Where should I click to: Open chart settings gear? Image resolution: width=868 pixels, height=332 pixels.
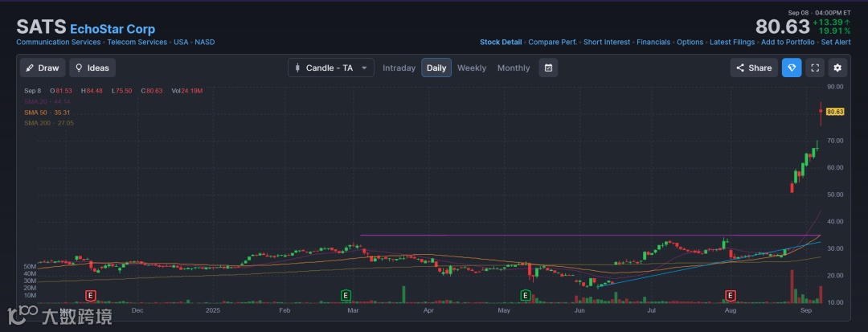click(x=837, y=68)
